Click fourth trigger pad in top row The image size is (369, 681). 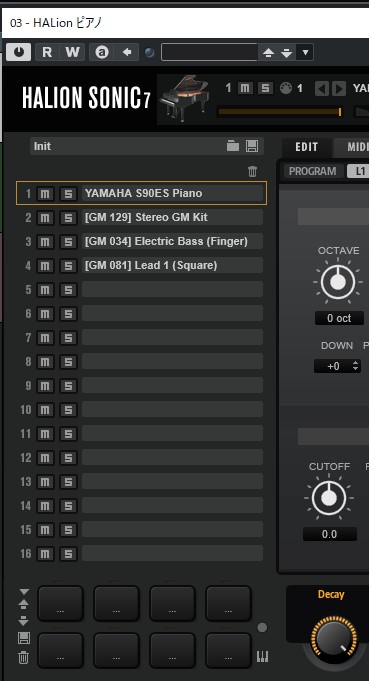click(228, 604)
